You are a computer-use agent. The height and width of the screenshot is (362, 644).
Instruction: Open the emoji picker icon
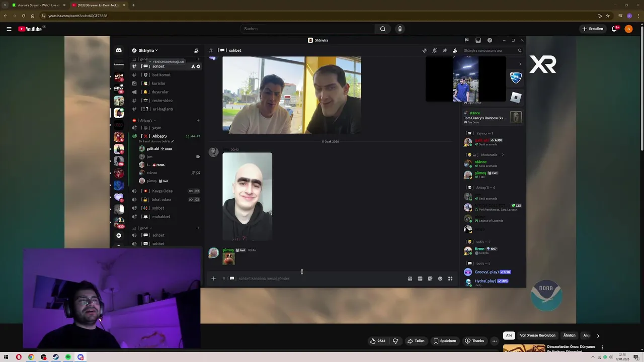(440, 279)
